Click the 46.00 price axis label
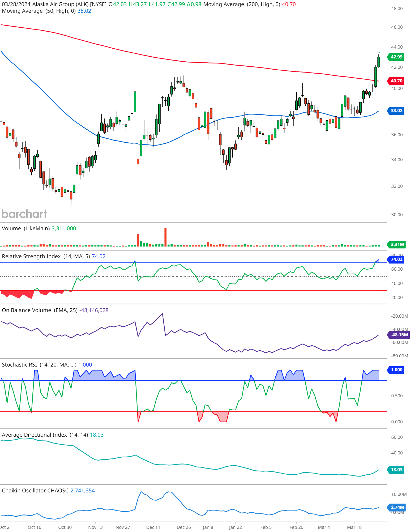 (x=397, y=27)
